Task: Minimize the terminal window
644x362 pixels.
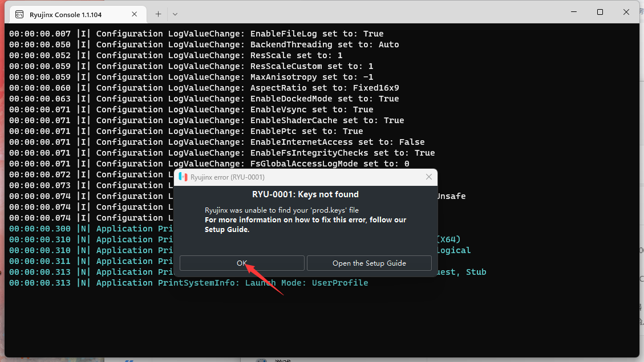Action: pos(574,12)
